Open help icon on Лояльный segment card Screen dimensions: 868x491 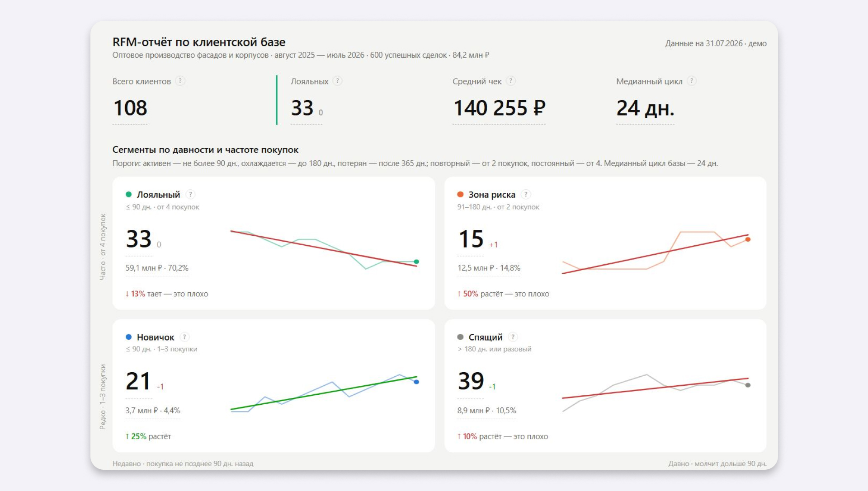coord(190,194)
